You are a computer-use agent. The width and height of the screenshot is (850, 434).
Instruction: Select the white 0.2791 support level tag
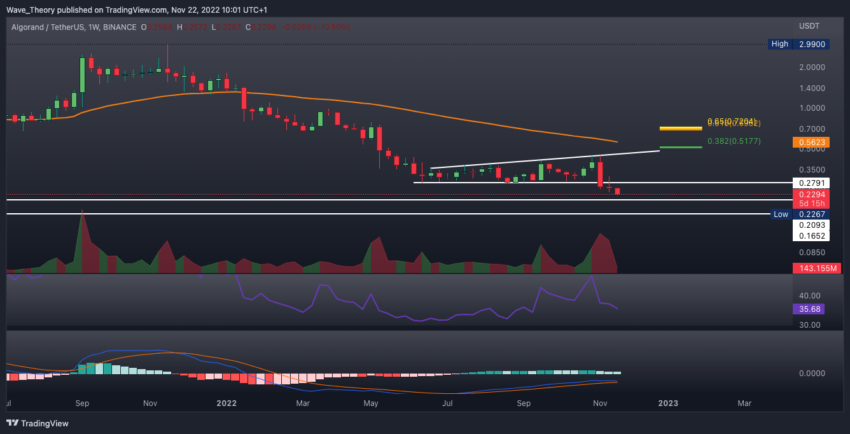[x=811, y=183]
